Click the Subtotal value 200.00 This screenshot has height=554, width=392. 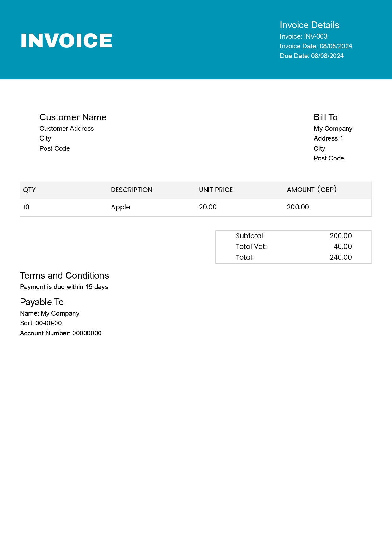click(341, 236)
